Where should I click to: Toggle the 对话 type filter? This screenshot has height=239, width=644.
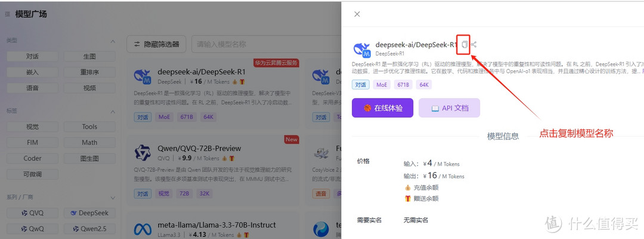click(32, 56)
